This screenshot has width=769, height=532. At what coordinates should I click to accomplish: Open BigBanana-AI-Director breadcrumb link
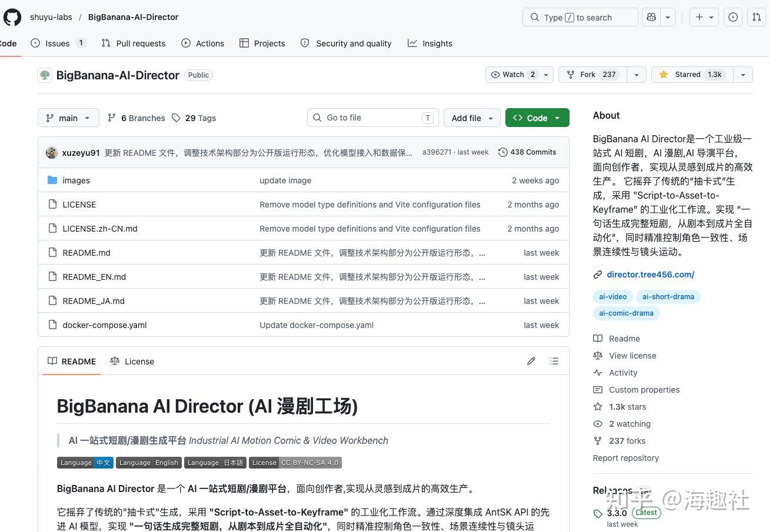[x=133, y=17]
